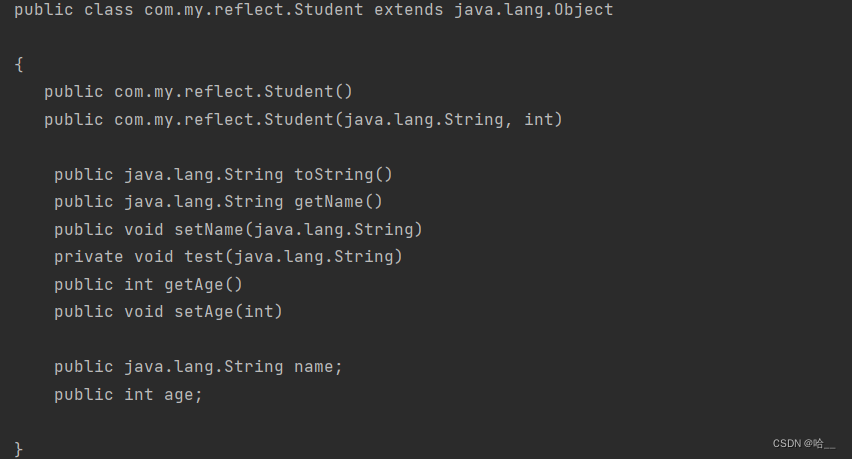Click the getName() method line
The height and width of the screenshot is (459, 852).
tap(218, 202)
